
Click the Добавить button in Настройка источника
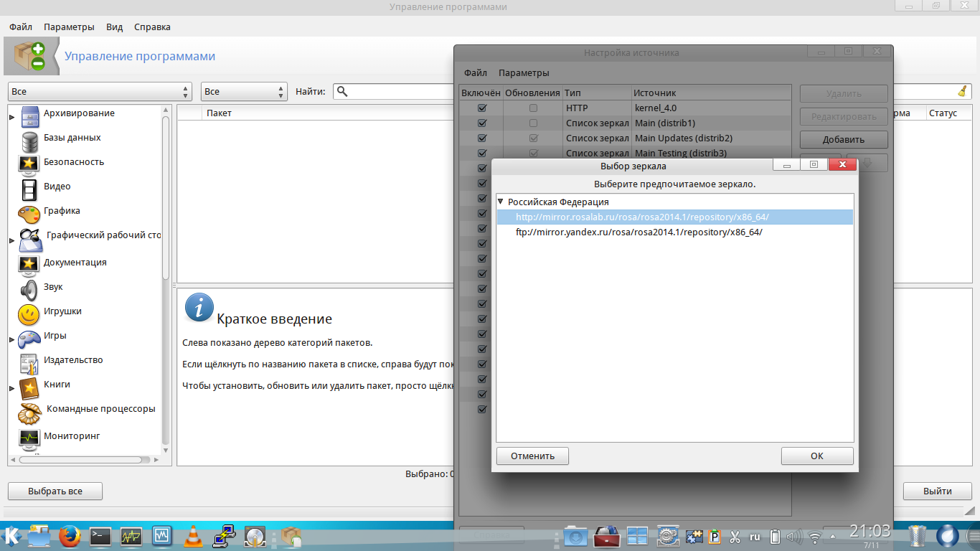(844, 140)
